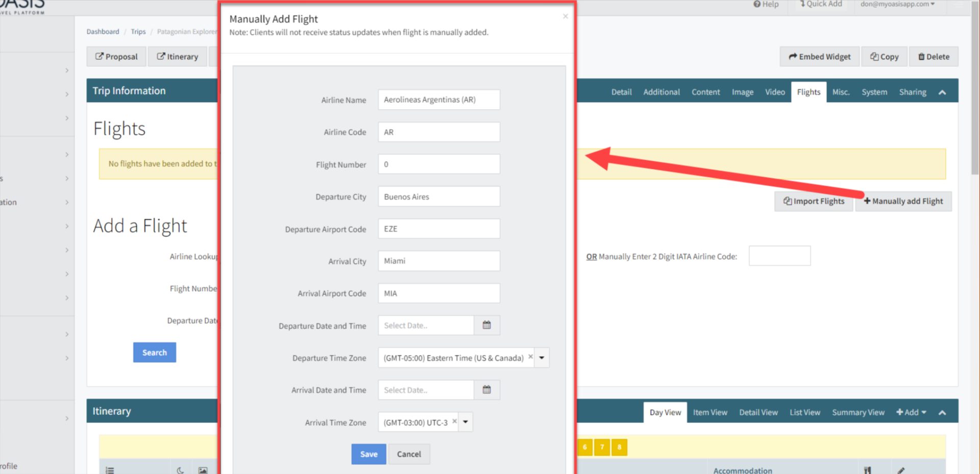Open the departure date calendar picker

click(486, 325)
